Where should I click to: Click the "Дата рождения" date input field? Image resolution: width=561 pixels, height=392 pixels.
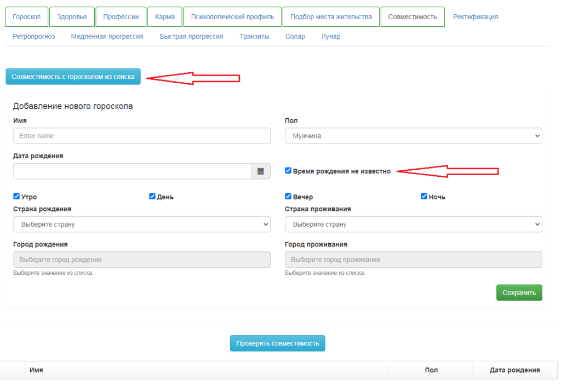point(132,171)
